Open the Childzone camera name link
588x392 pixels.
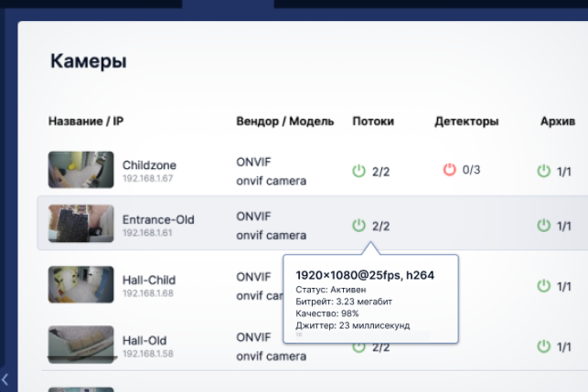[149, 165]
